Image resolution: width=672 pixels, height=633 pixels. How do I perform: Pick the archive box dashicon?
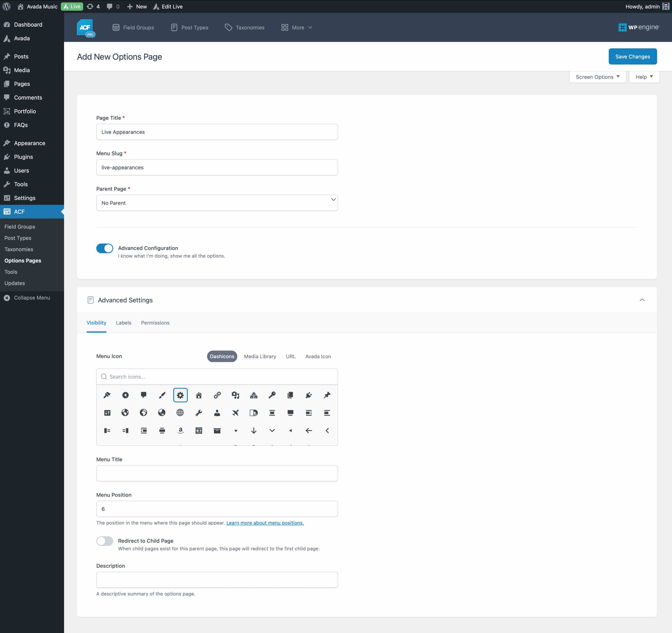click(x=217, y=430)
